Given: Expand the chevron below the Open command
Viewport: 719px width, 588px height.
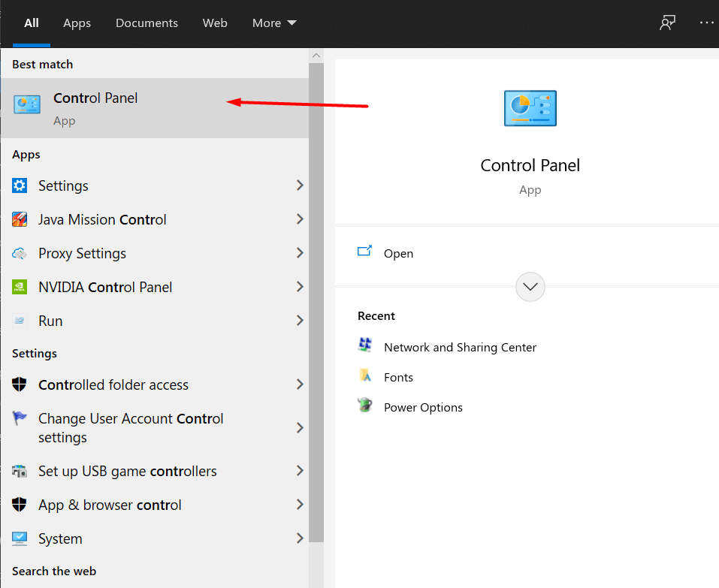Looking at the screenshot, I should tap(530, 287).
